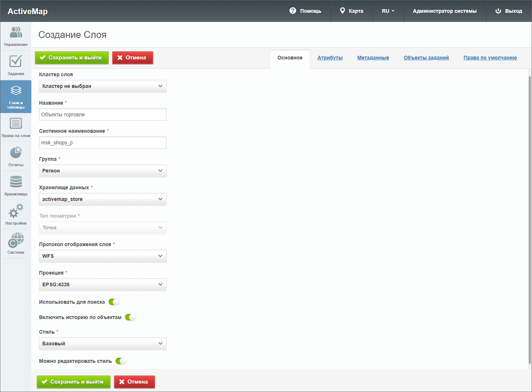Toggle the Можно редактировать стиль switch
This screenshot has width=532, height=392.
click(121, 361)
